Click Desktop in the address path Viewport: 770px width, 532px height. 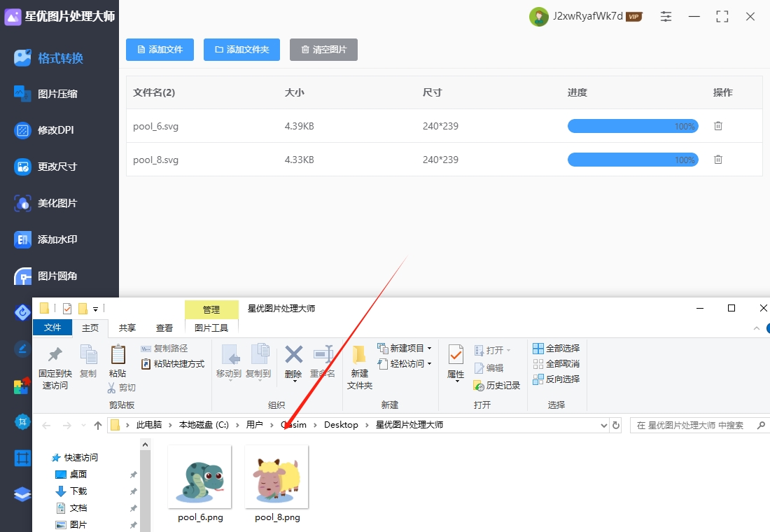tap(341, 425)
